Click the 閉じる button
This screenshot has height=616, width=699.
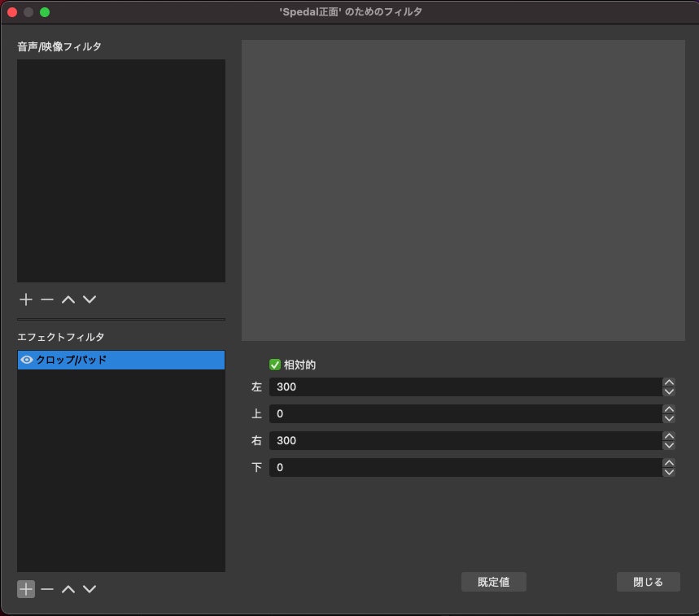pos(648,582)
